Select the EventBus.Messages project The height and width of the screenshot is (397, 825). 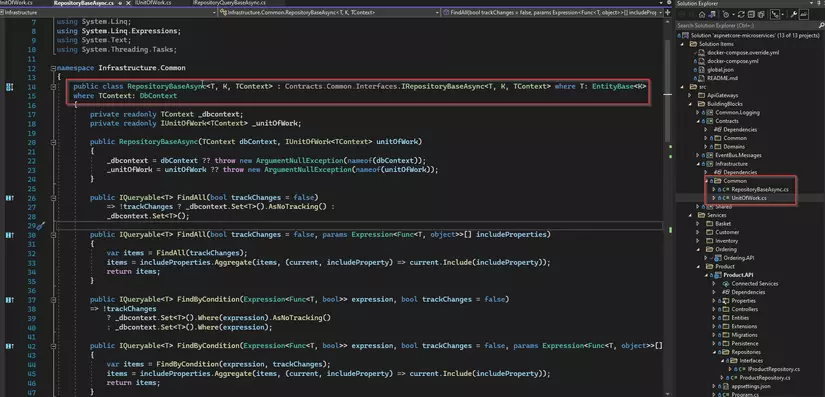tap(738, 155)
